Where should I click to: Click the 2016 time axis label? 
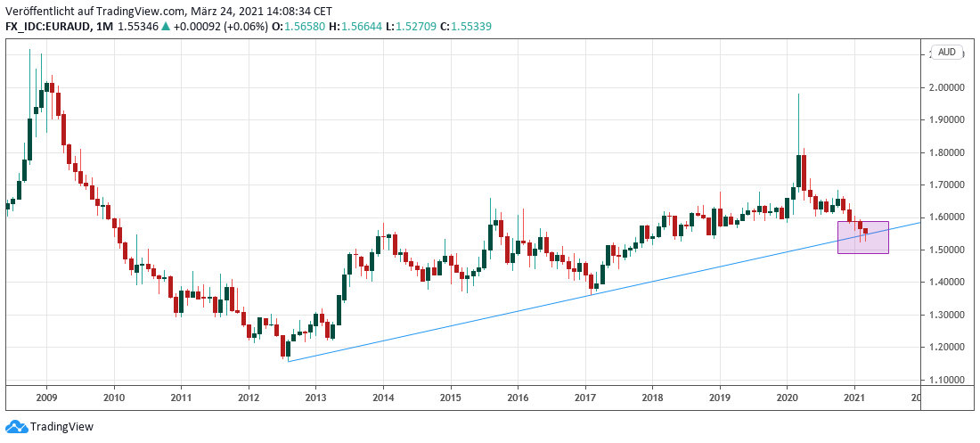[518, 398]
